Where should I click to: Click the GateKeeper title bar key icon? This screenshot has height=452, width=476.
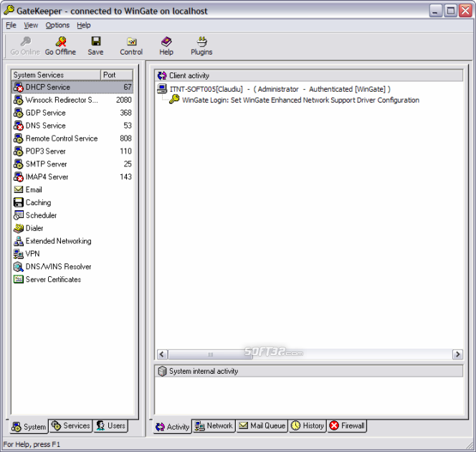[x=9, y=10]
